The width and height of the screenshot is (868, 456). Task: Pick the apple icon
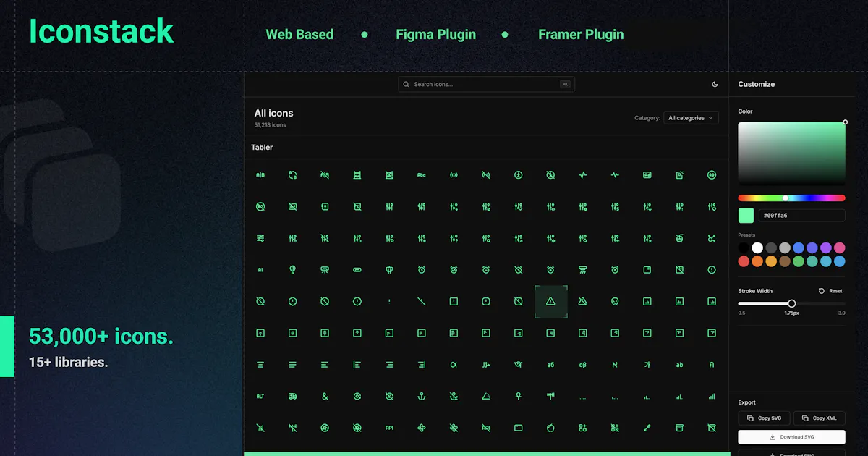tap(550, 428)
